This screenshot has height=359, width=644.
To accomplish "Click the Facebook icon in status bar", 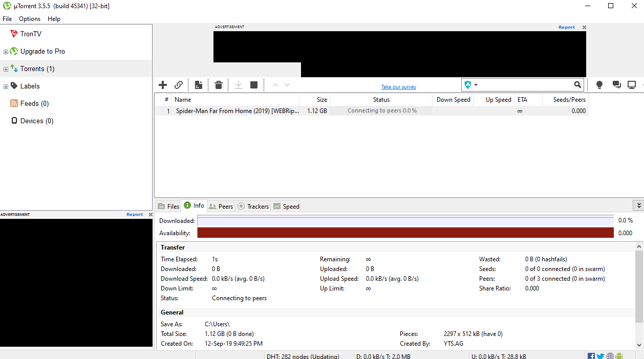I will pos(591,356).
